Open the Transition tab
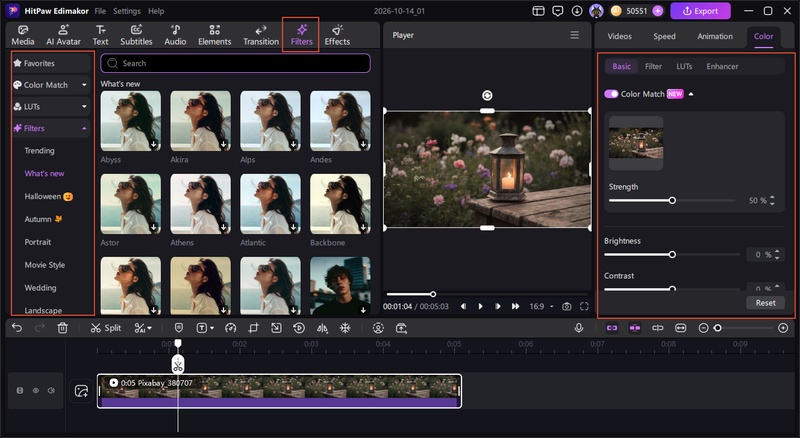This screenshot has width=800, height=438. coord(261,35)
